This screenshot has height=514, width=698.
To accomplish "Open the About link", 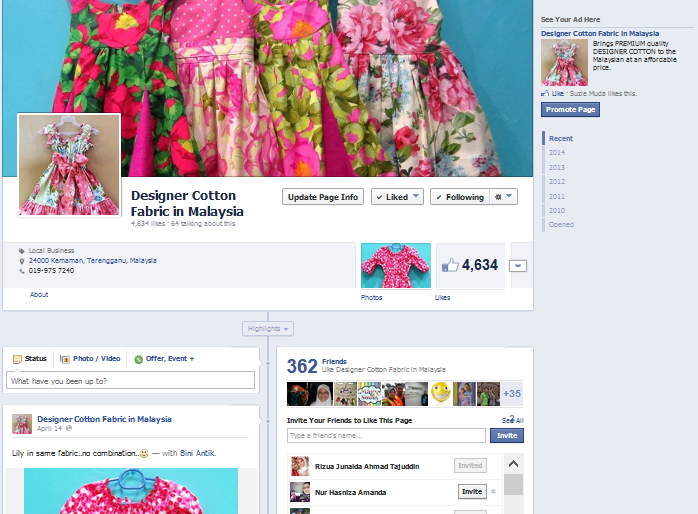I will [x=39, y=295].
